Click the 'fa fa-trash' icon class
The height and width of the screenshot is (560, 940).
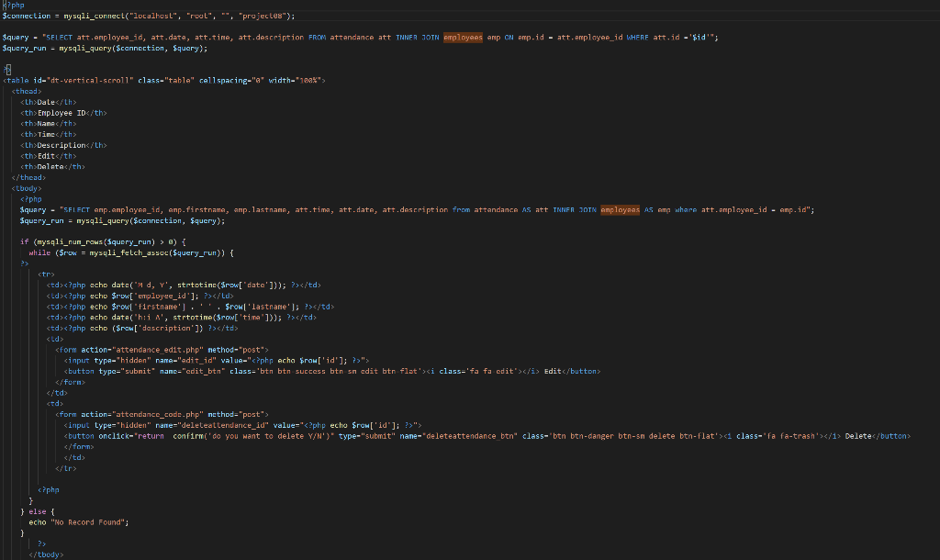click(791, 436)
